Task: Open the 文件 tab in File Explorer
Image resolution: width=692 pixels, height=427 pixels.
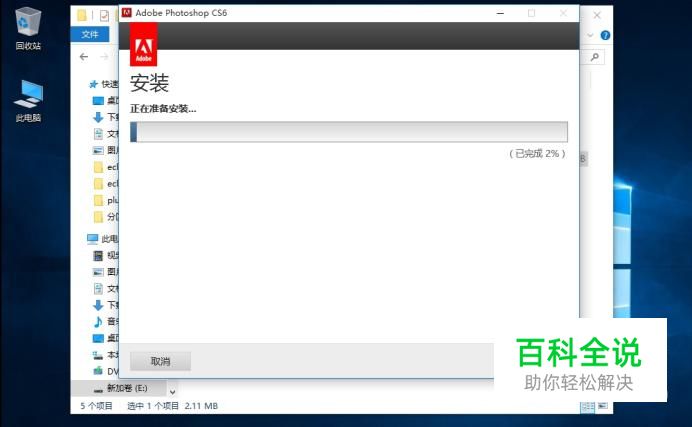Action: (x=90, y=34)
